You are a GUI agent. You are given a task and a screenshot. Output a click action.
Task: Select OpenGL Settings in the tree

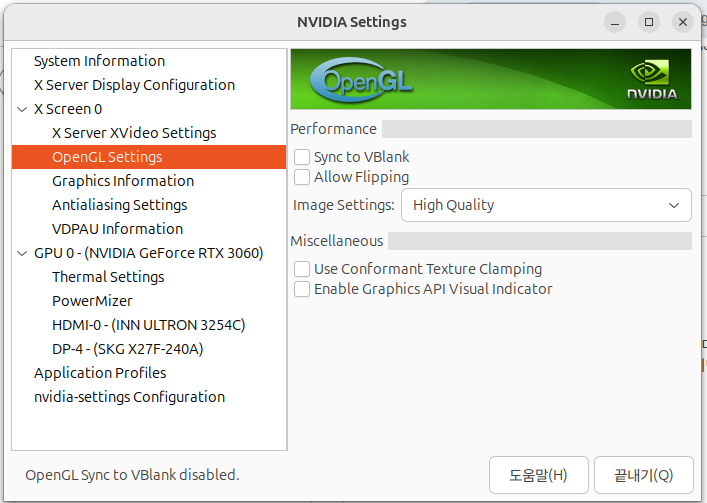tap(149, 157)
